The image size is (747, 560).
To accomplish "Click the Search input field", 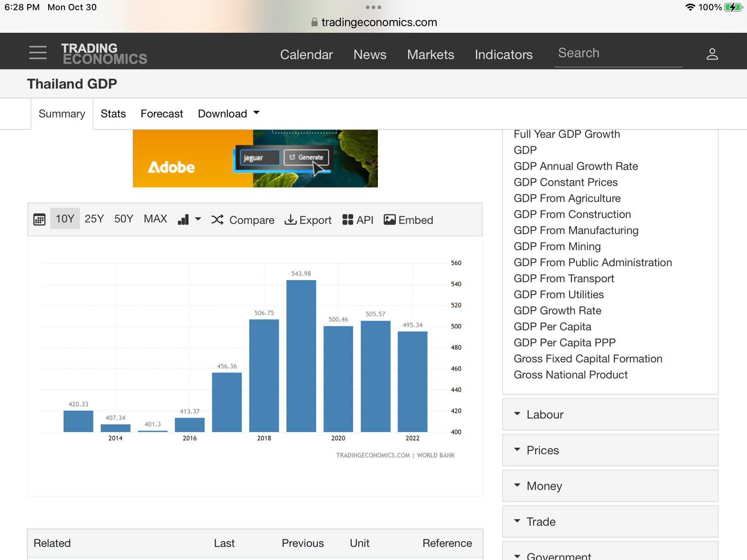I will click(618, 53).
